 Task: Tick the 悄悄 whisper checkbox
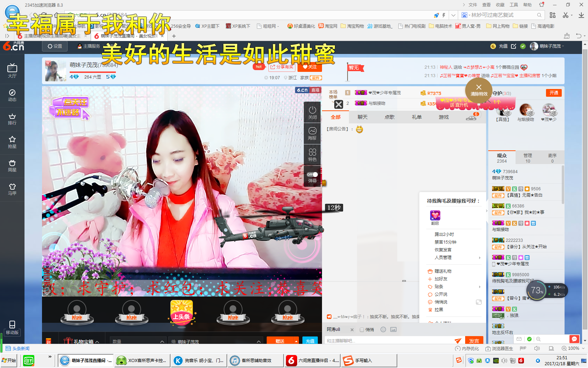coord(362,330)
